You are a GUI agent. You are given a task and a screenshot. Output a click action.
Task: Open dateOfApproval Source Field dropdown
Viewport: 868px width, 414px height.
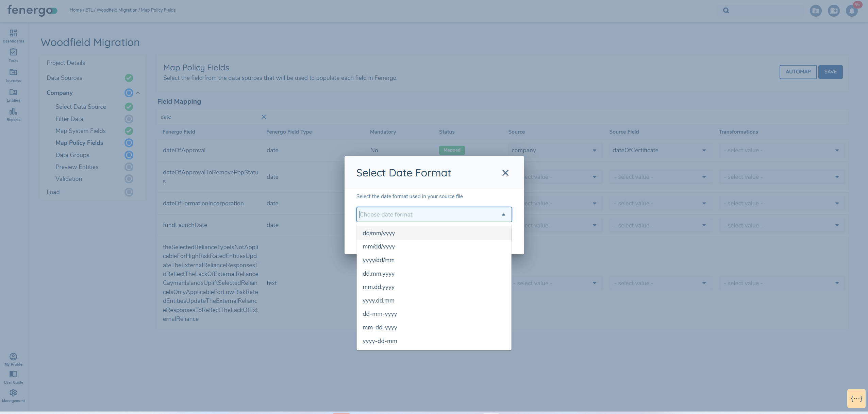coord(659,150)
